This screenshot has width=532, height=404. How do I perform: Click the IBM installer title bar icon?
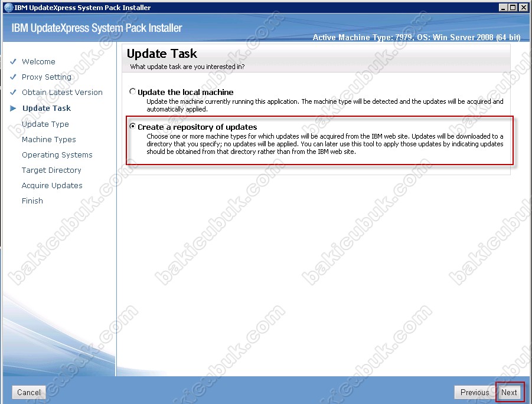click(8, 8)
